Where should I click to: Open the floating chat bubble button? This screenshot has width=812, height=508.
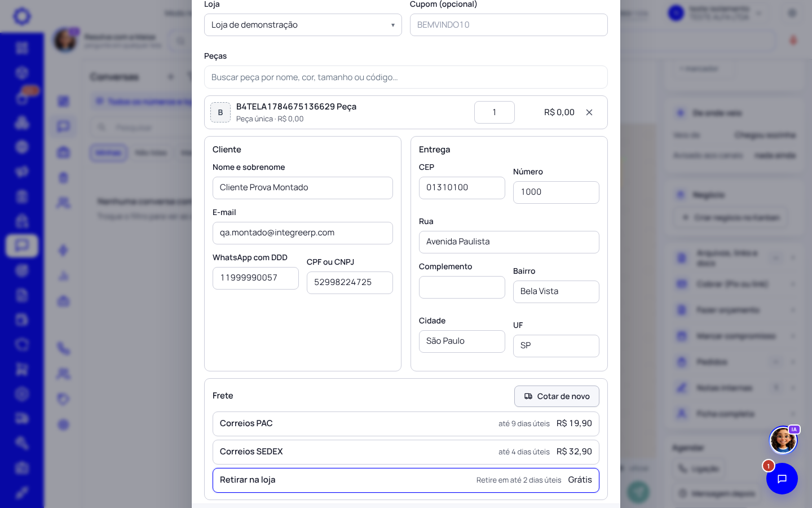pyautogui.click(x=782, y=479)
